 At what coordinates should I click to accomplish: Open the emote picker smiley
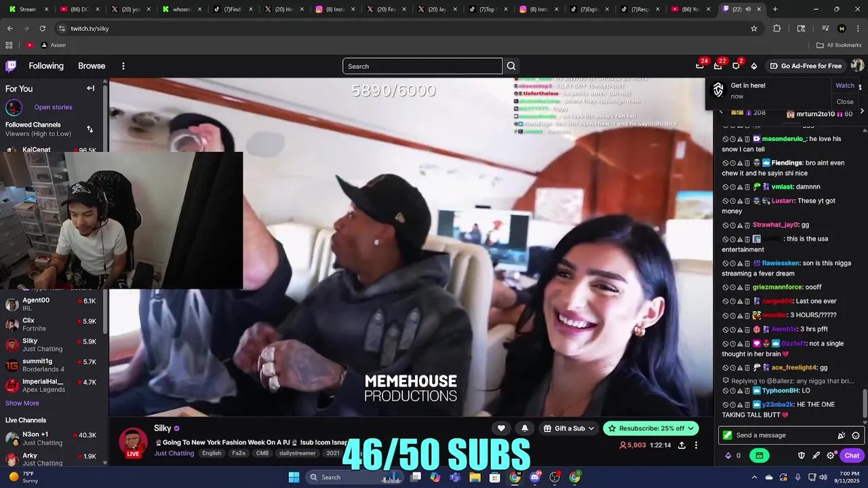point(856,435)
